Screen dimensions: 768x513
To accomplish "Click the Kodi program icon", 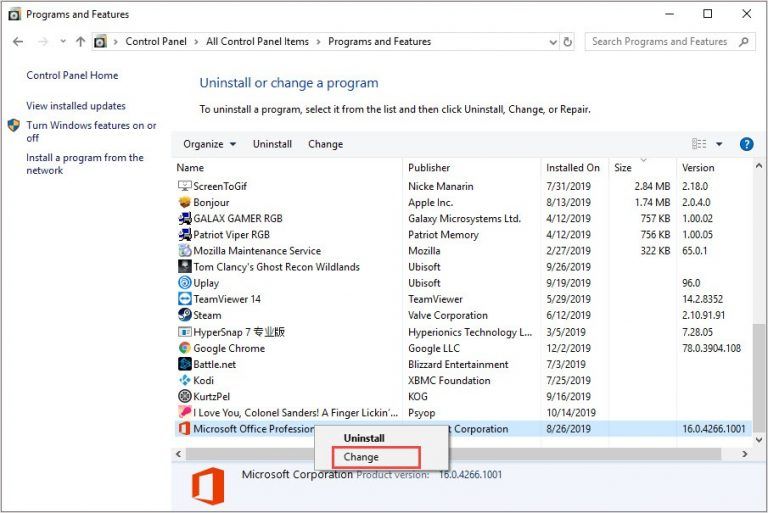I will point(184,380).
